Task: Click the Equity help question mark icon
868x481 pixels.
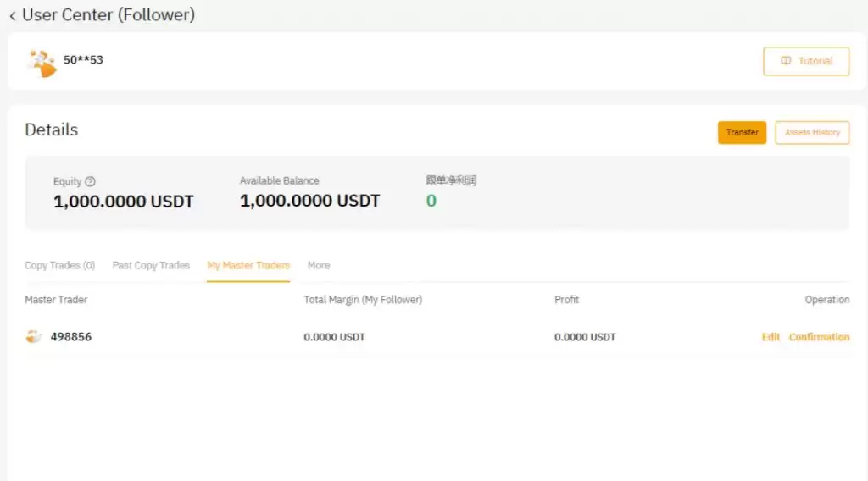Action: [x=91, y=181]
